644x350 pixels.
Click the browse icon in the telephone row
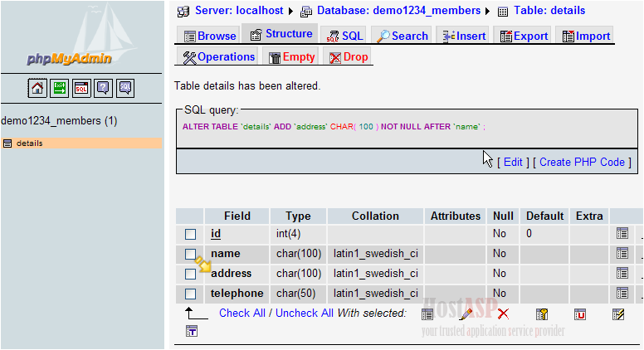tap(622, 293)
